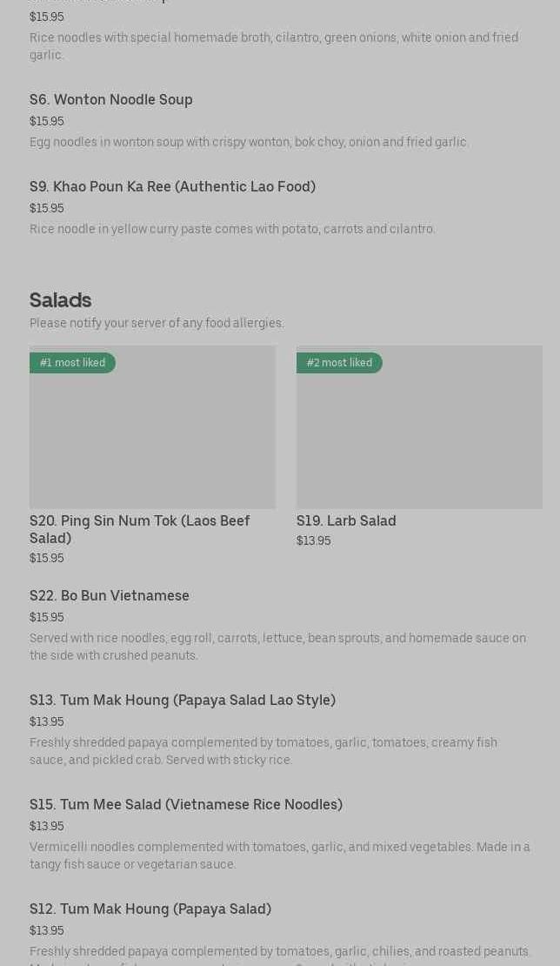
Task: Click the #2 most liked badge
Action: [339, 363]
